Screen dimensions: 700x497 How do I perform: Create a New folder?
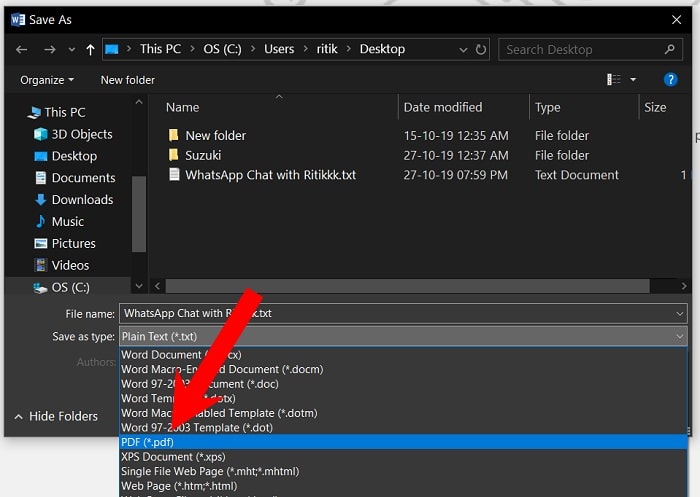click(128, 80)
